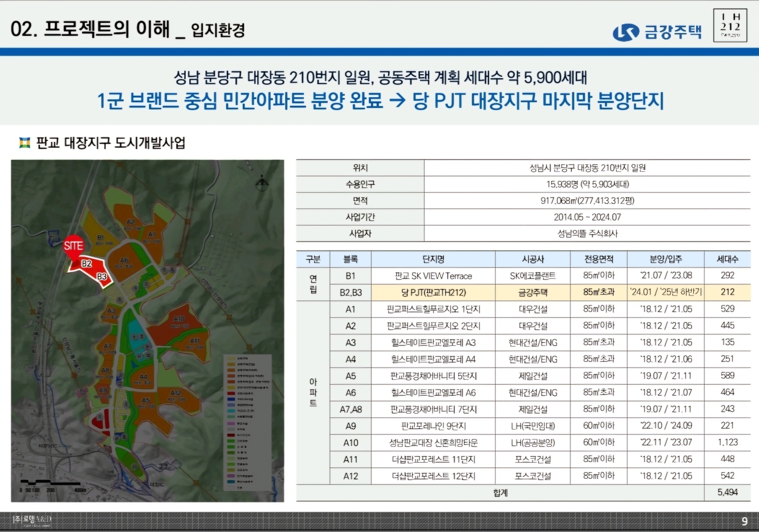Click the 사업자 row label
This screenshot has width=759, height=532.
[x=360, y=233]
